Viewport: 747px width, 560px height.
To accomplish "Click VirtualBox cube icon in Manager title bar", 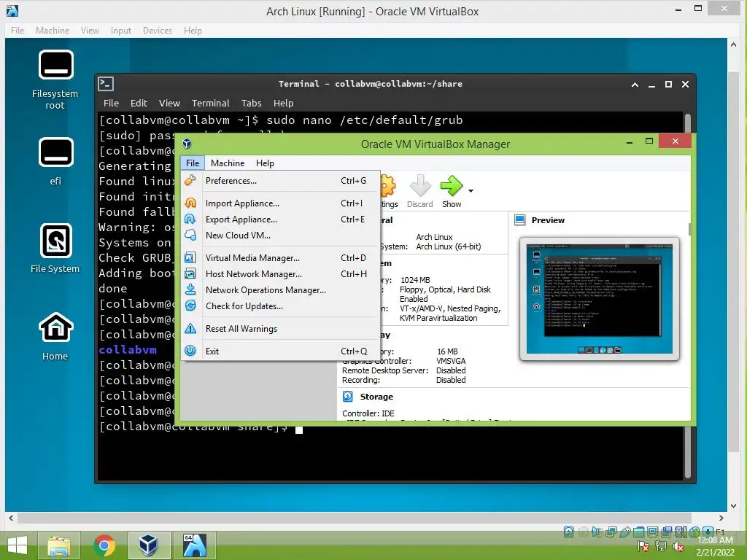I will click(x=187, y=144).
